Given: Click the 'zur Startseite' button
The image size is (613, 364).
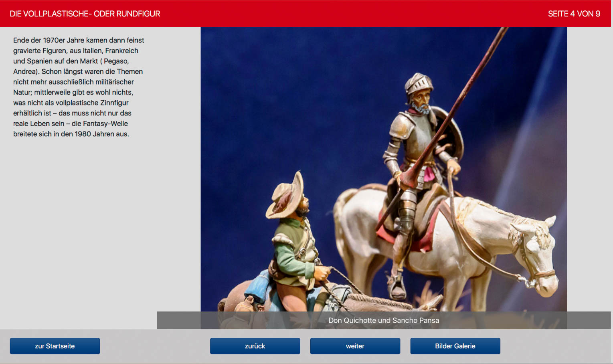Looking at the screenshot, I should click(55, 346).
